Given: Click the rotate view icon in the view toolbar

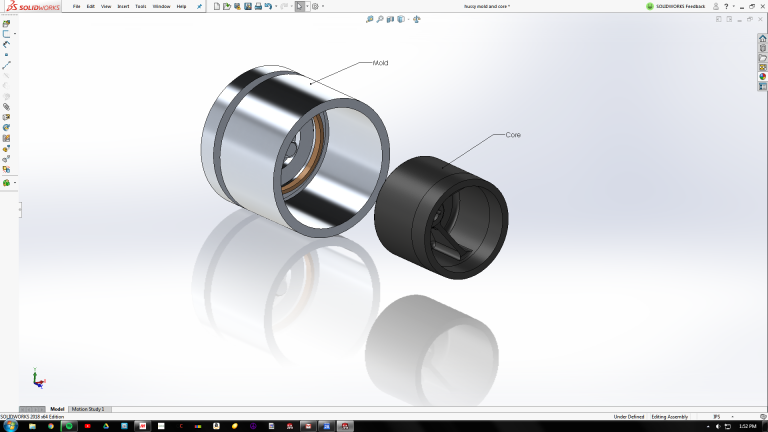Looking at the screenshot, I should click(x=416, y=19).
